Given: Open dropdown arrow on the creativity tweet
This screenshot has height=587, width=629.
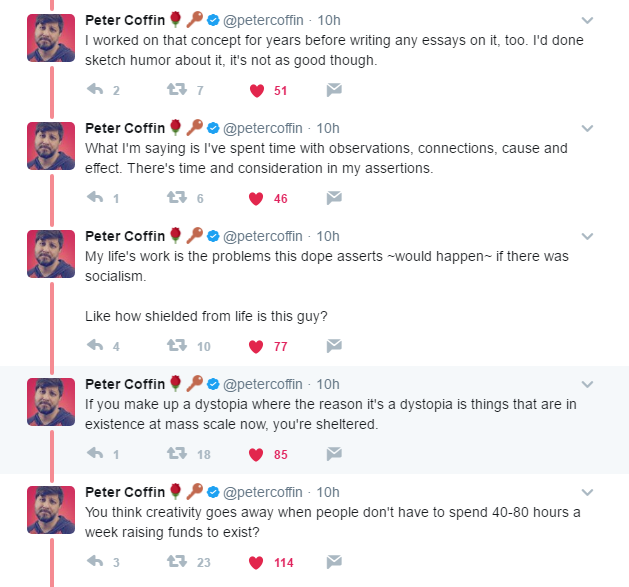Looking at the screenshot, I should (x=587, y=492).
